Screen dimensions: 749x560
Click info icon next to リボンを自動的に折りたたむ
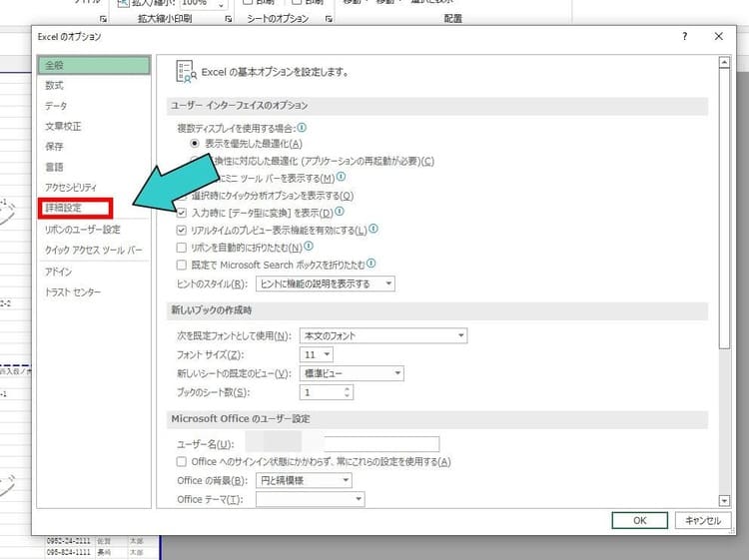coord(309,246)
